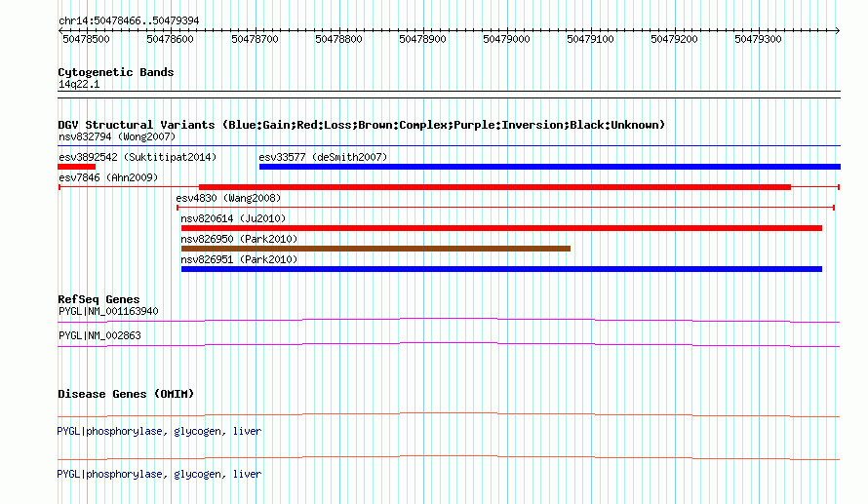Click ruler position 50478600
The image size is (868, 504).
tap(170, 39)
